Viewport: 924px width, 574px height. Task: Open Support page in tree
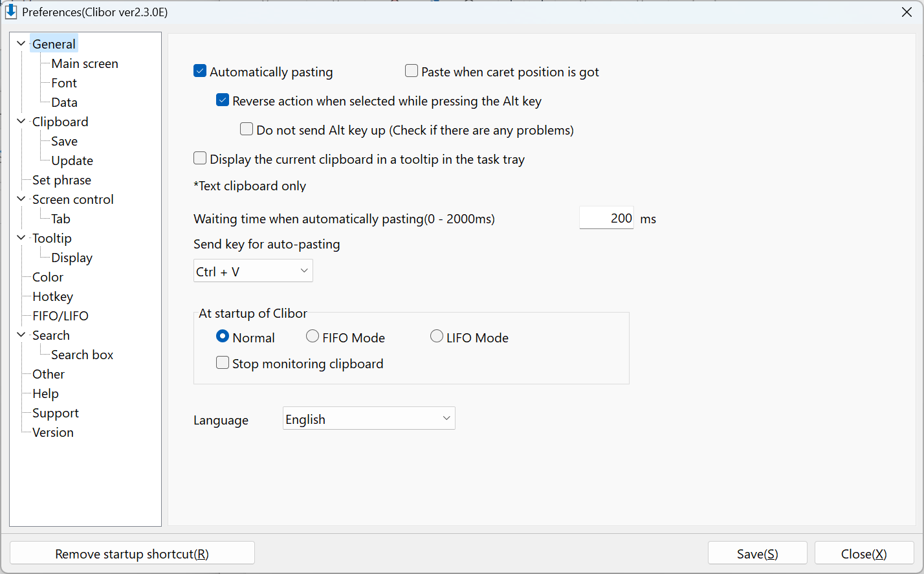tap(56, 413)
